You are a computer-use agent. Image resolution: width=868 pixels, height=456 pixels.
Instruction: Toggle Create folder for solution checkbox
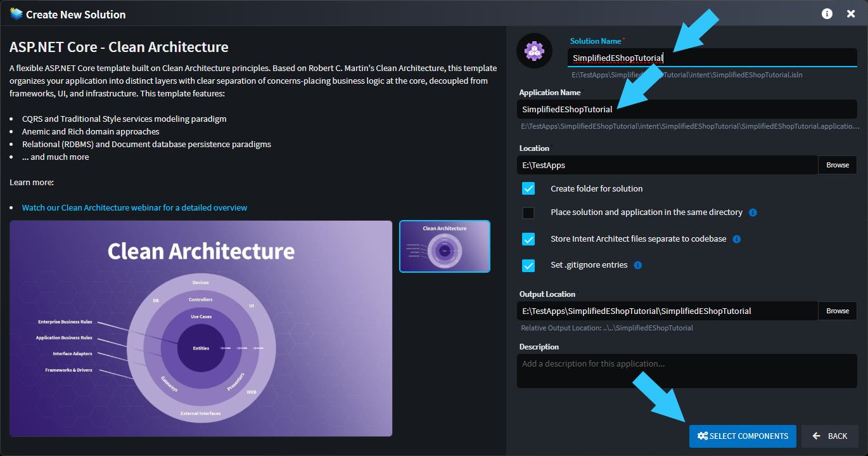(528, 188)
